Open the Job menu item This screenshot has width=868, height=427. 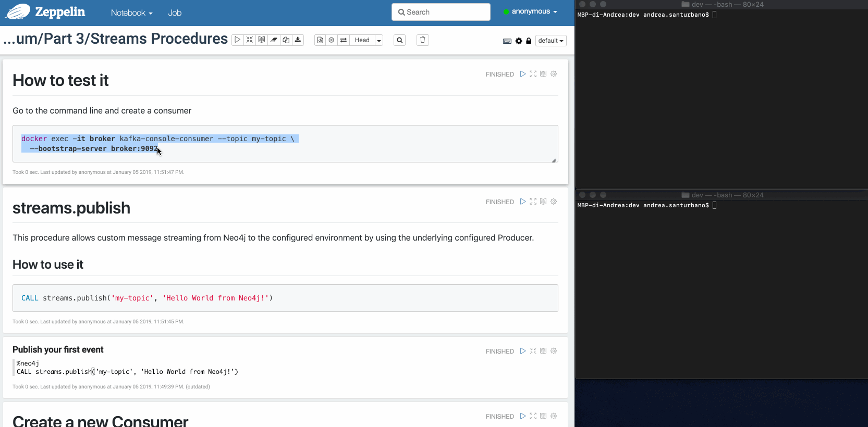click(x=175, y=12)
